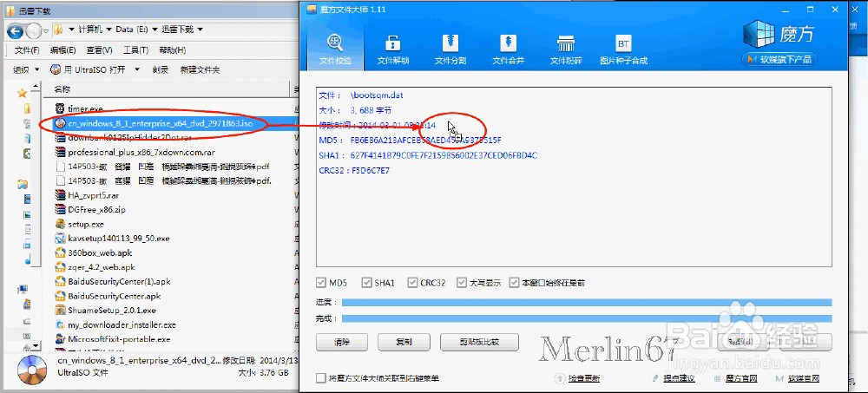Open the 文件合并 file merge tool
Screen dimensions: 868x393
click(508, 49)
